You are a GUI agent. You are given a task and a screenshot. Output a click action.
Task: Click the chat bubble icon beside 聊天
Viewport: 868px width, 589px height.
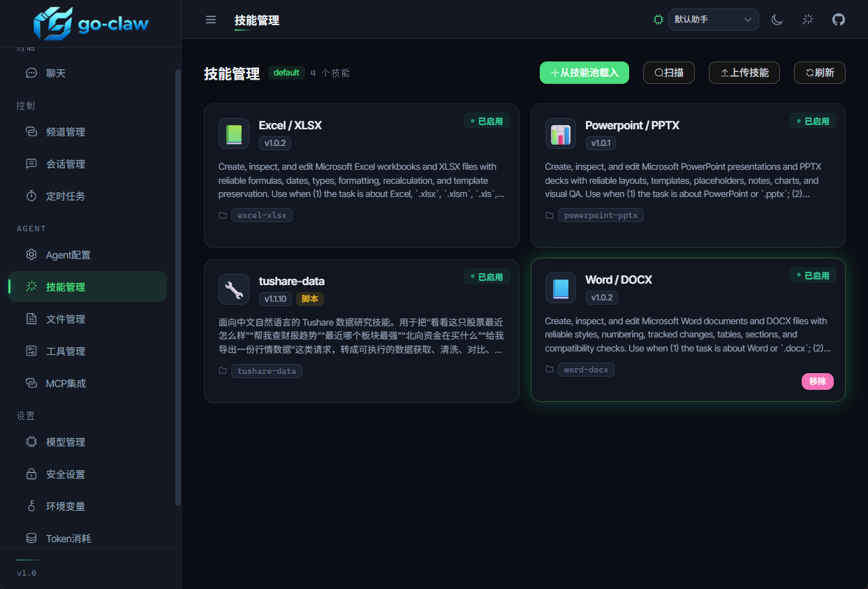tap(31, 73)
